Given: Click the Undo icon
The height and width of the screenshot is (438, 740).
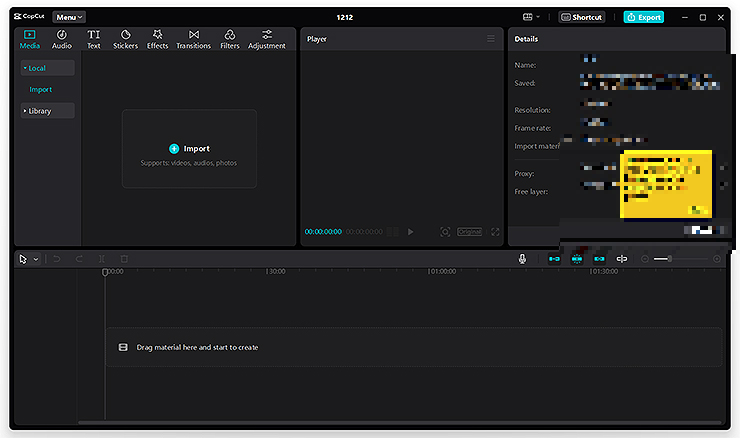Looking at the screenshot, I should (x=57, y=259).
